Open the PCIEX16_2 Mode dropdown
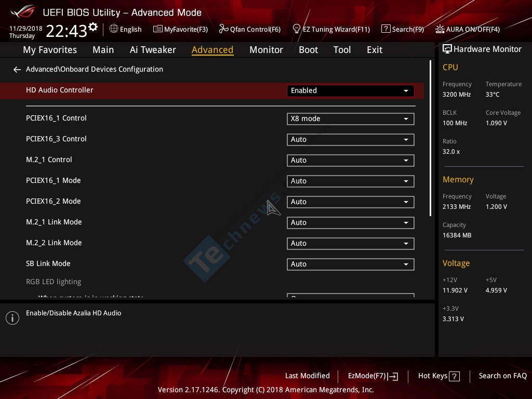The width and height of the screenshot is (532, 399). [351, 202]
